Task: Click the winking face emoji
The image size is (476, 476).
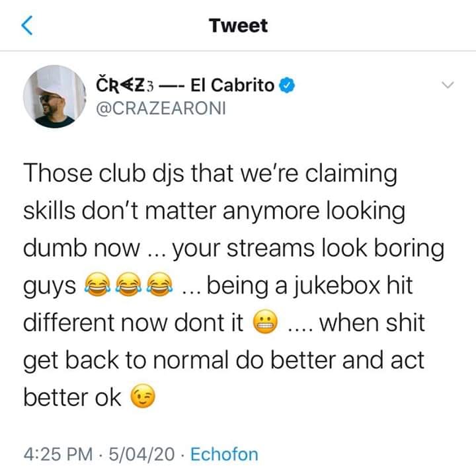Action: [143, 396]
